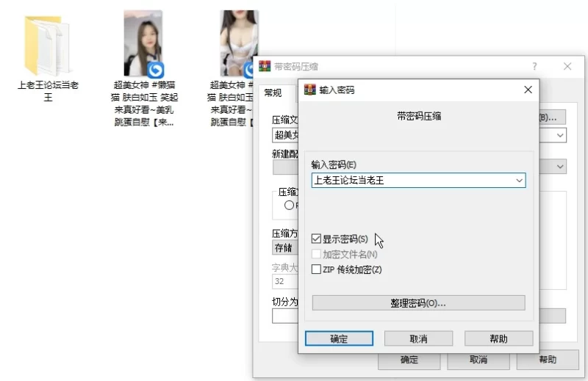Image resolution: width=588 pixels, height=381 pixels.
Task: Click the browse (B)... button in background window
Action: point(552,117)
